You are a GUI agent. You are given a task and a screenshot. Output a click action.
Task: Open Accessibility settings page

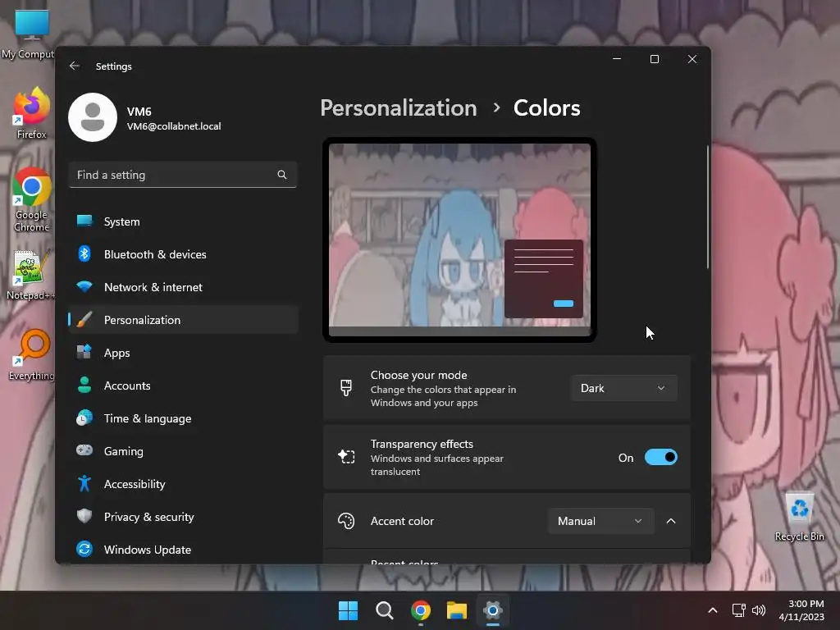tap(183, 483)
